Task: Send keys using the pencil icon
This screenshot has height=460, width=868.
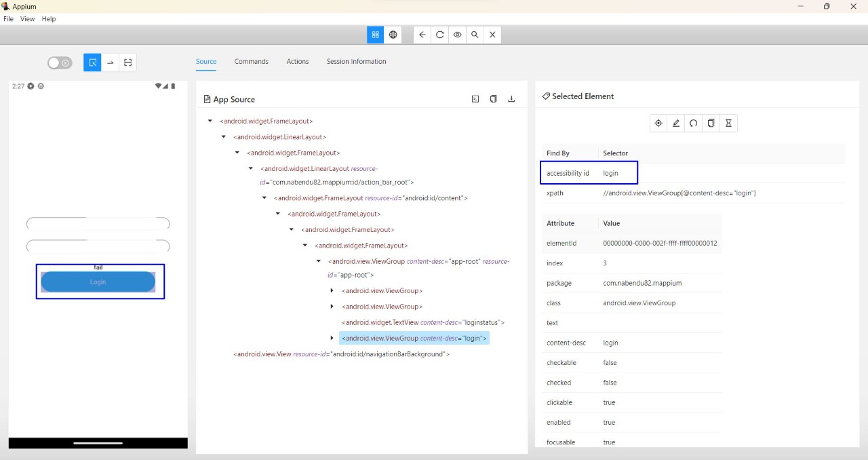Action: [x=676, y=123]
